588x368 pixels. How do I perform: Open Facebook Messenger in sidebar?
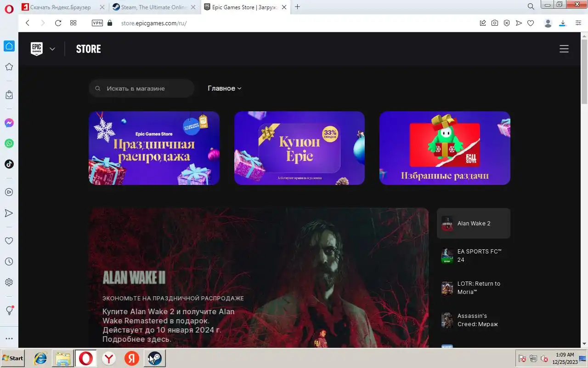(9, 123)
